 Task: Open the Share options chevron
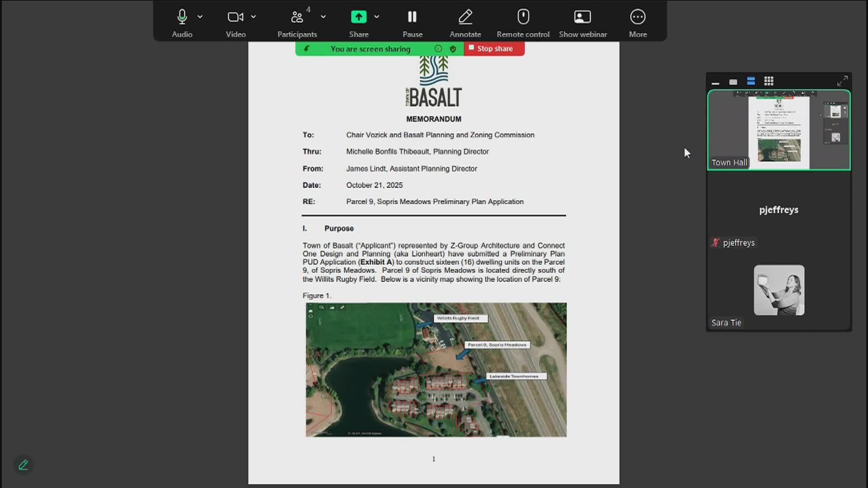pos(377,16)
